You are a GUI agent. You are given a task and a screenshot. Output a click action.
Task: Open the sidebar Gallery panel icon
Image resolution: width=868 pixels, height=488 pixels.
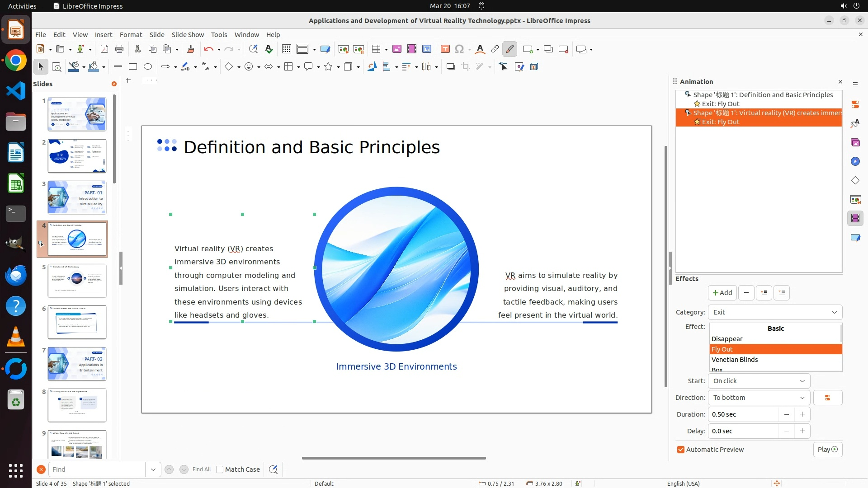point(855,143)
